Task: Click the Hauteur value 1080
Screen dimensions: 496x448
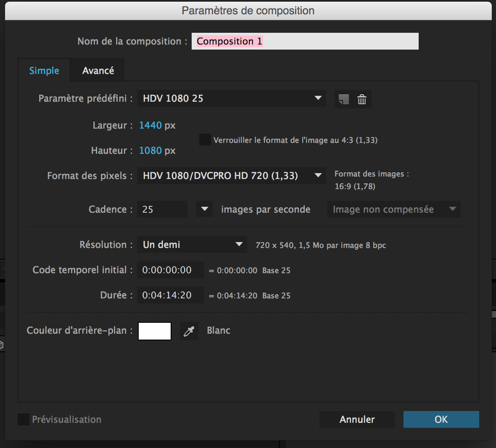Action: pos(150,150)
